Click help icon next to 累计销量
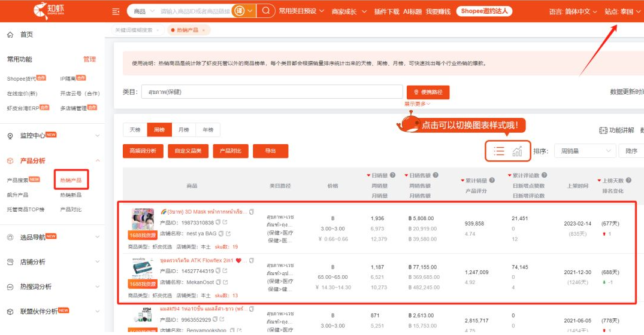Viewport: 644px width, 335px height. point(492,181)
